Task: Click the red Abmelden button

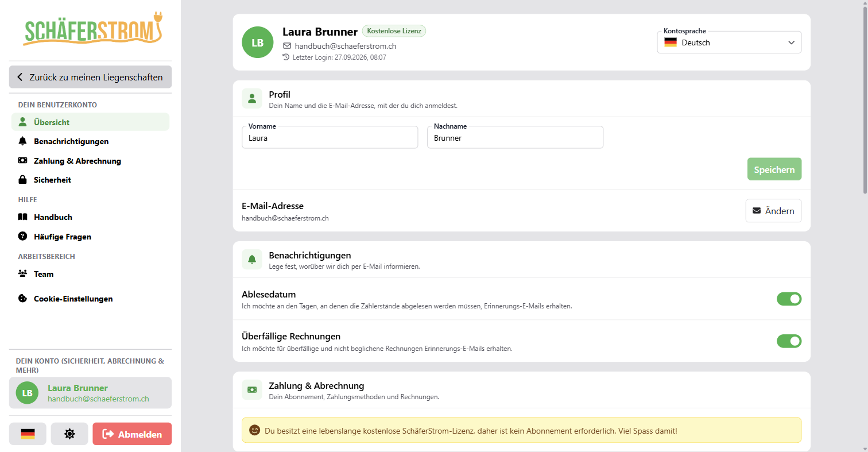Action: [x=132, y=434]
